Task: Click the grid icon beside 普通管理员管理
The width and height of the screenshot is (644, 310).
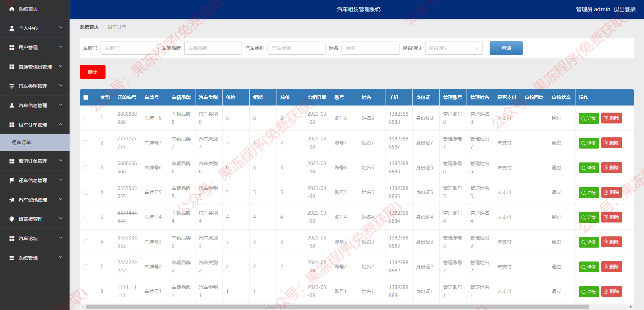Action: 12,67
